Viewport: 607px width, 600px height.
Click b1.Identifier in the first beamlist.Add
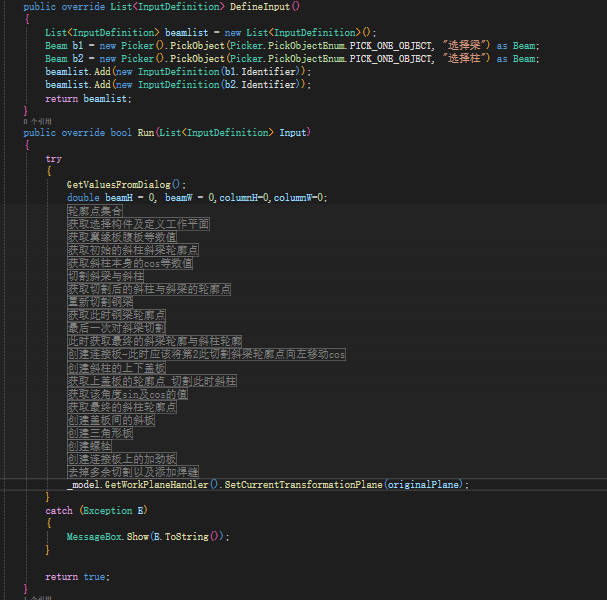(x=262, y=72)
